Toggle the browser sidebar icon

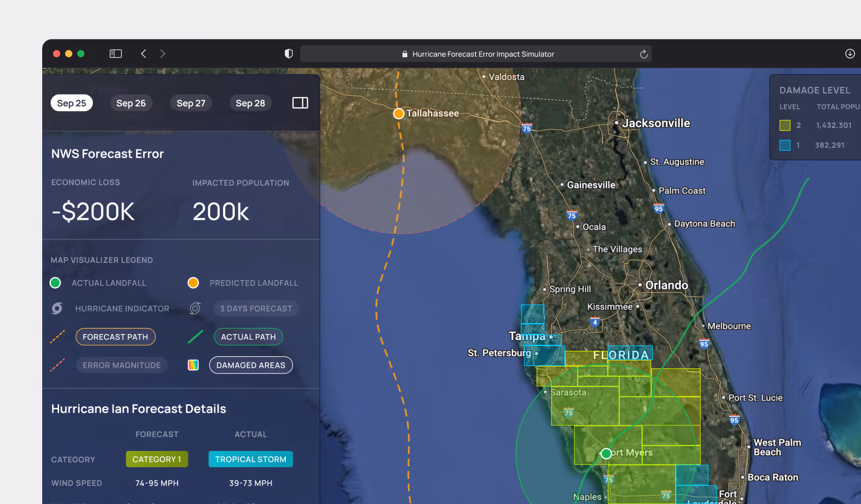116,53
